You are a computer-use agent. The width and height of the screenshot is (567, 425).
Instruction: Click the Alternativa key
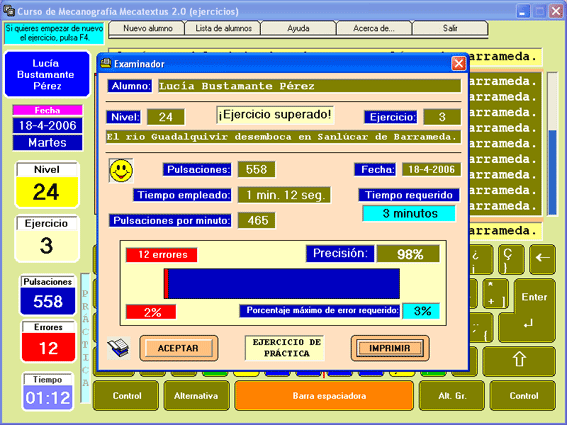[196, 396]
